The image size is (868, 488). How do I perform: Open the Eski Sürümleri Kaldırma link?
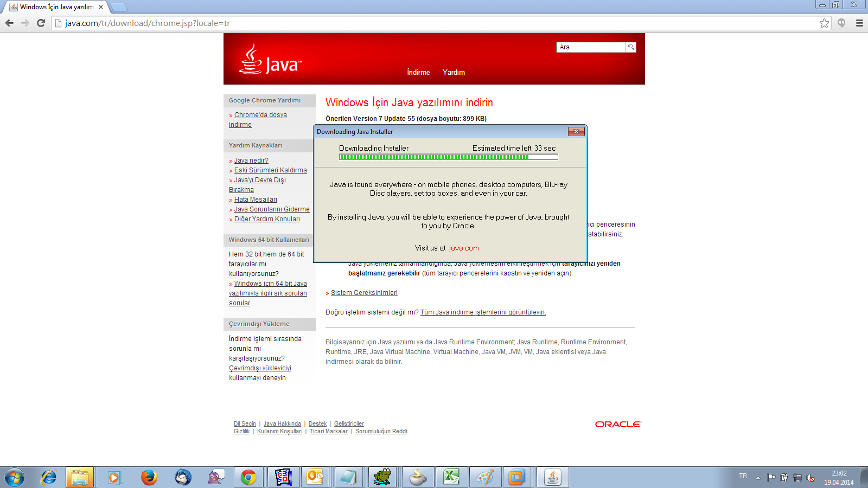click(270, 170)
